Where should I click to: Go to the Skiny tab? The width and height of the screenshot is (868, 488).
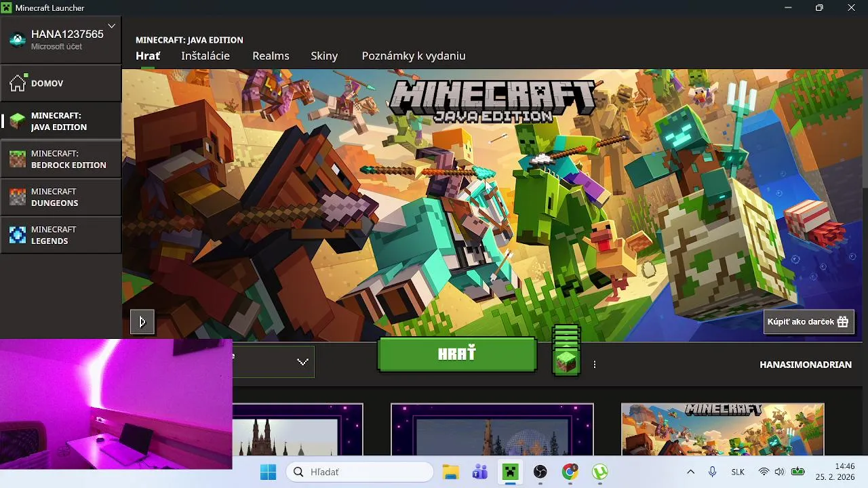[x=324, y=56]
